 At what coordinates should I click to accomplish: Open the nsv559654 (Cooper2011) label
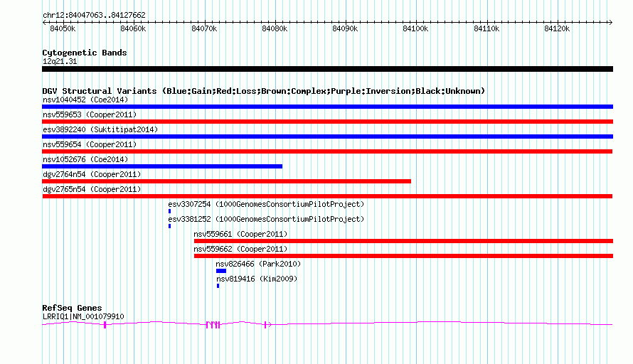tap(90, 144)
